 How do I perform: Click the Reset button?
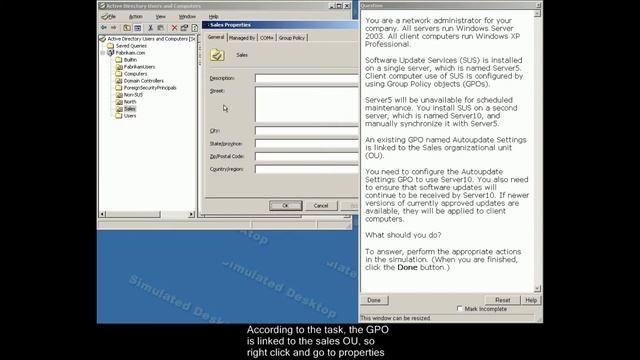[x=502, y=300]
